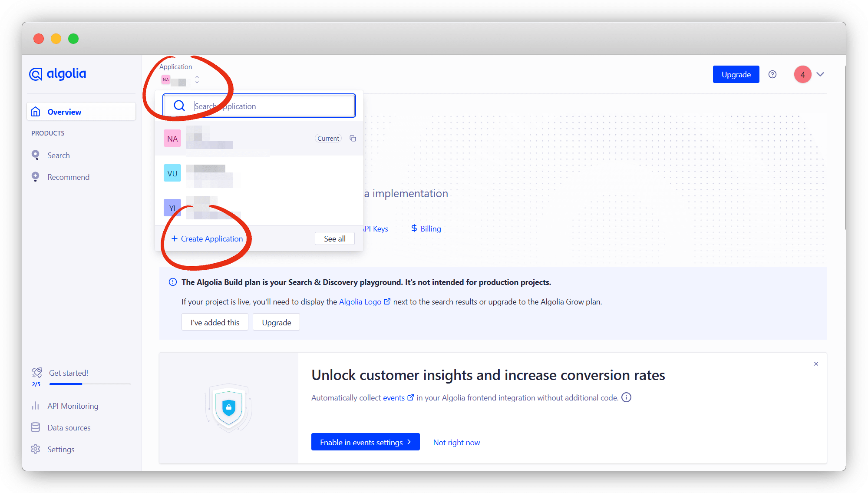Open the help question mark icon
This screenshot has height=493, width=868.
point(772,74)
